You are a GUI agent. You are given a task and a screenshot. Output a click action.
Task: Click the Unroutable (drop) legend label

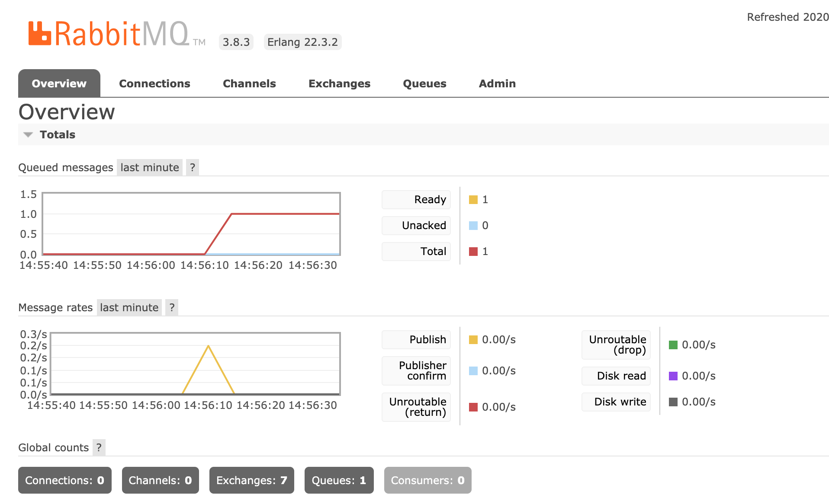coord(616,345)
